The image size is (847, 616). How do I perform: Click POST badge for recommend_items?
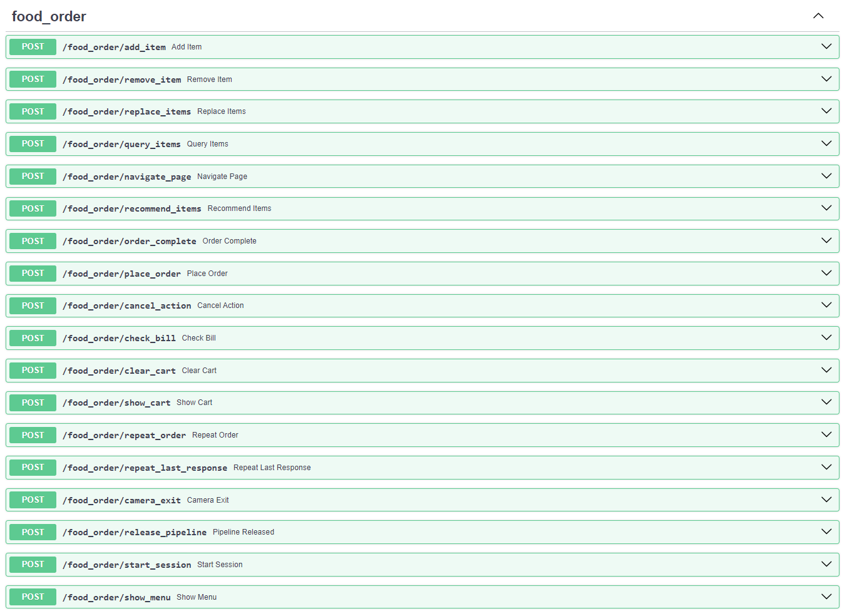point(33,208)
